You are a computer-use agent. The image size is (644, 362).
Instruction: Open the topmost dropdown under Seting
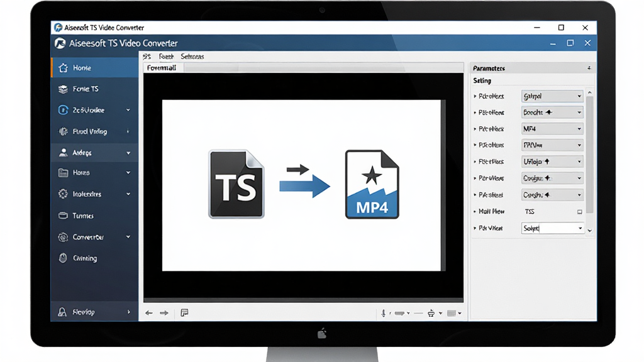click(x=552, y=96)
